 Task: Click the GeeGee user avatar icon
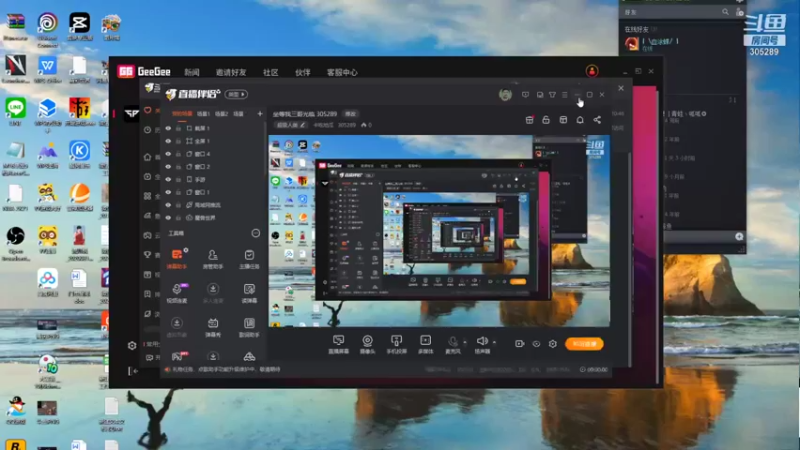pos(592,71)
